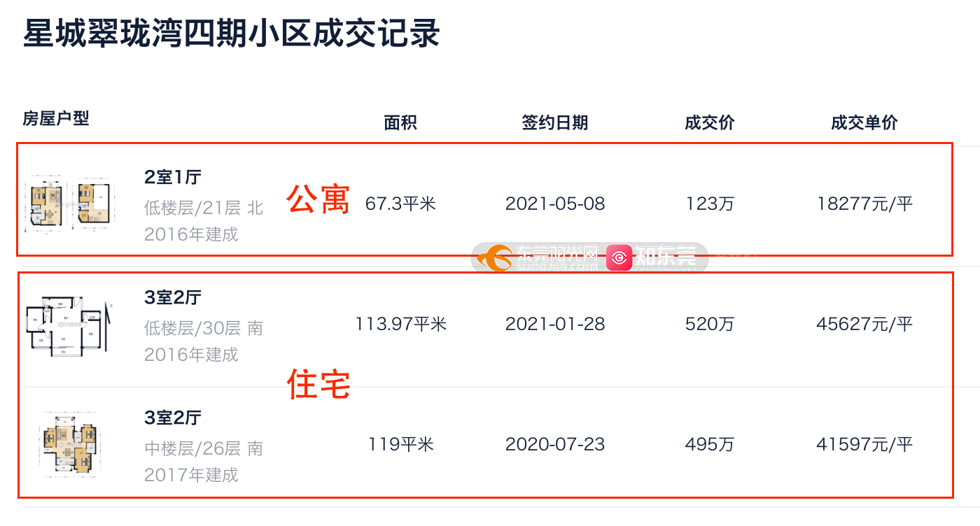Select the 签约日期 column header
Viewport: 980px width, 526px height.
(555, 123)
